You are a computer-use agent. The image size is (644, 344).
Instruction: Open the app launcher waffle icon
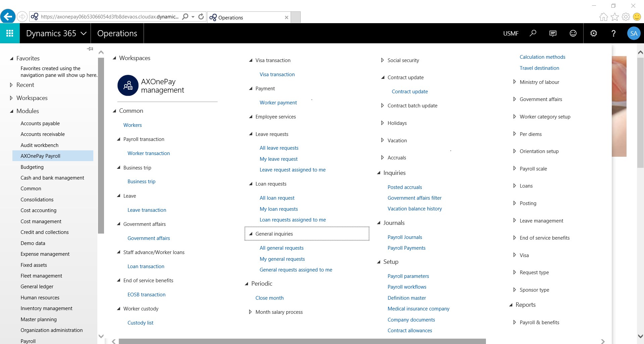(x=10, y=33)
